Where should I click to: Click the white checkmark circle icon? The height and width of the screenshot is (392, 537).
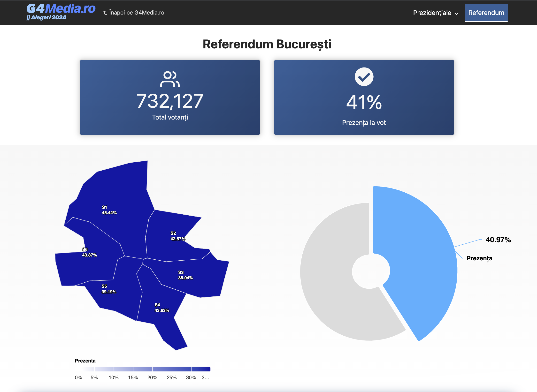[364, 77]
